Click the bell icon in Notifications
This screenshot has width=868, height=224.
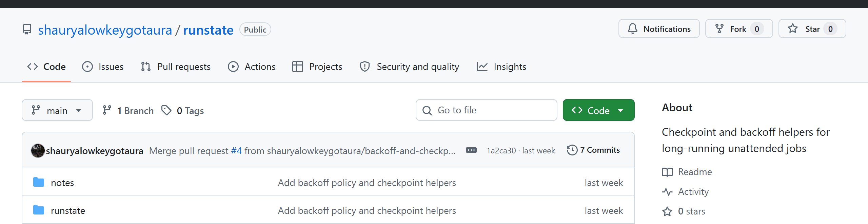pos(632,29)
